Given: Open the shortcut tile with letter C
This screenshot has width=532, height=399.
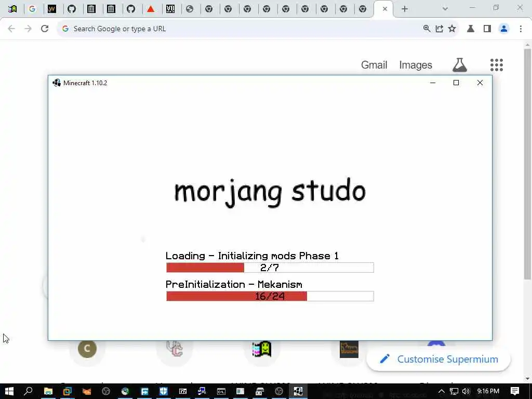Looking at the screenshot, I should click(87, 349).
